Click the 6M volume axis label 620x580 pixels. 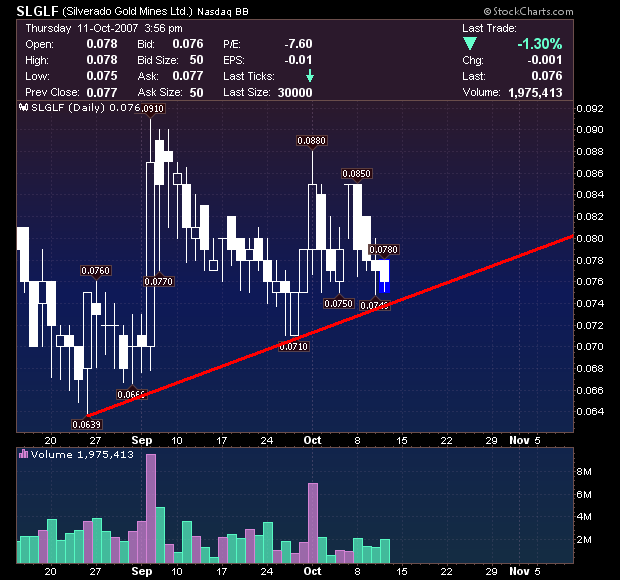click(x=584, y=494)
